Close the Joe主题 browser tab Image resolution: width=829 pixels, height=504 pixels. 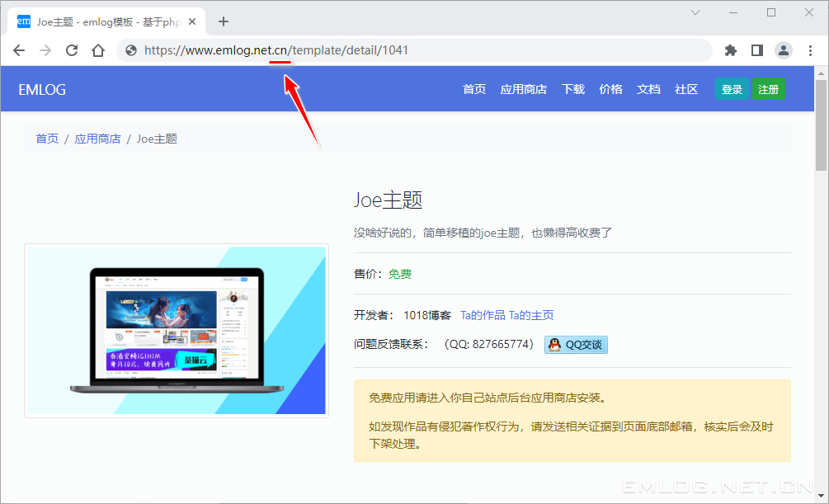(192, 21)
